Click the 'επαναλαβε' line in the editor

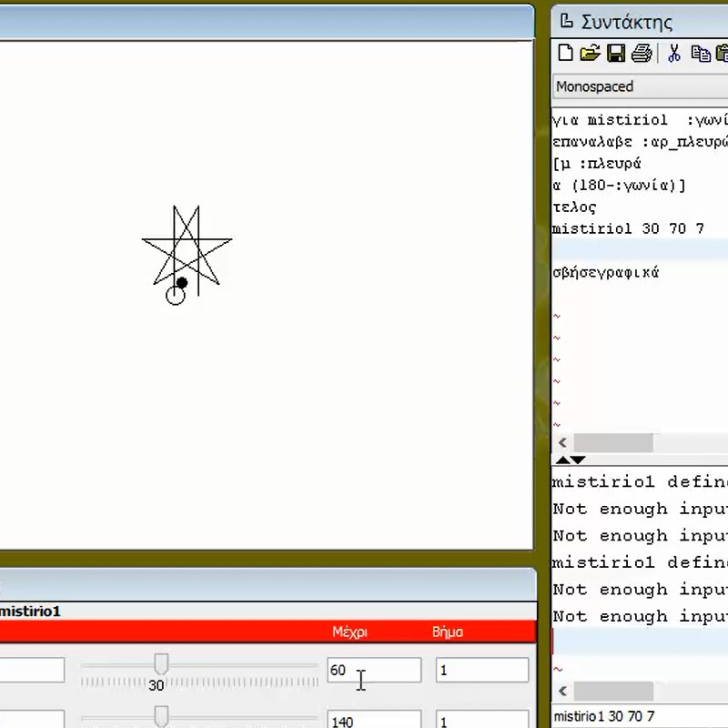pyautogui.click(x=640, y=142)
